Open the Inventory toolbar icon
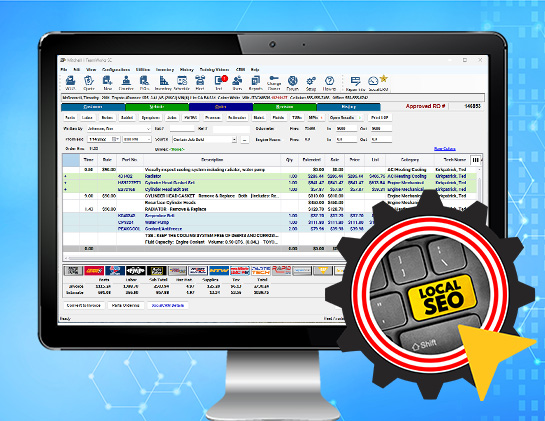545x421 pixels. tap(163, 83)
